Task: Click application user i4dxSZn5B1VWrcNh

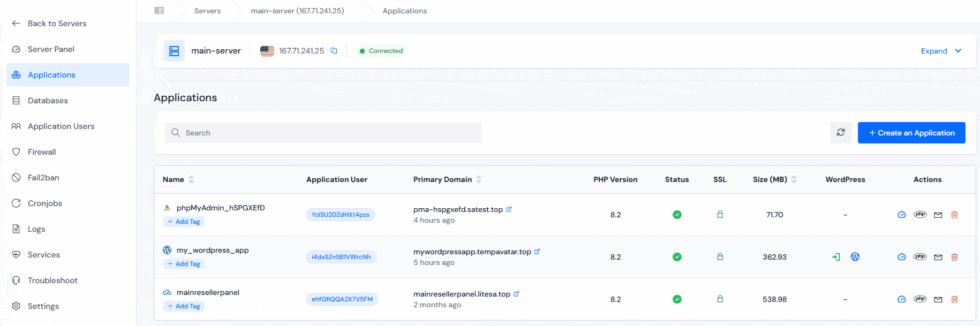Action: click(341, 257)
